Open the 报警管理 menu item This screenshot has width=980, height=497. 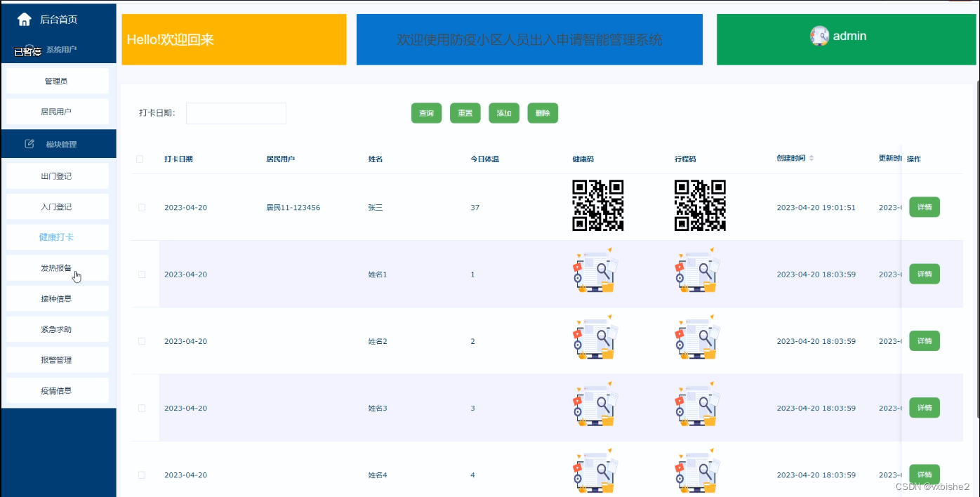pos(57,360)
